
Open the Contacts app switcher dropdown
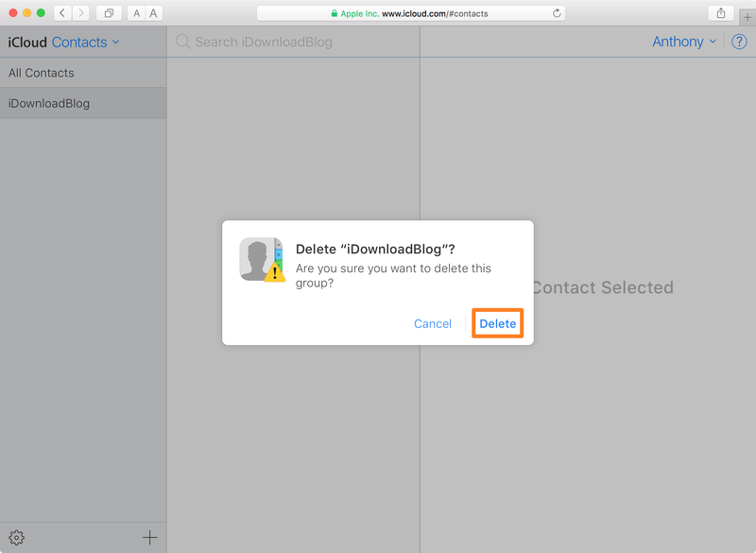(85, 43)
